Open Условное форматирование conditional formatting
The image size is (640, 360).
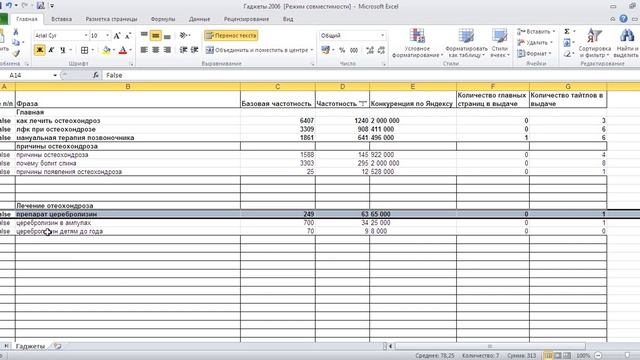pos(417,43)
